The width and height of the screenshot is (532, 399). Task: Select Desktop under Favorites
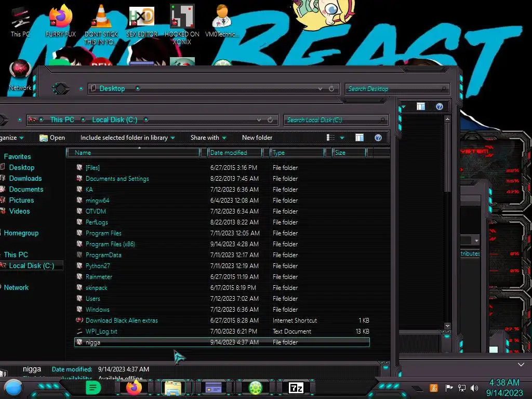[x=22, y=168]
